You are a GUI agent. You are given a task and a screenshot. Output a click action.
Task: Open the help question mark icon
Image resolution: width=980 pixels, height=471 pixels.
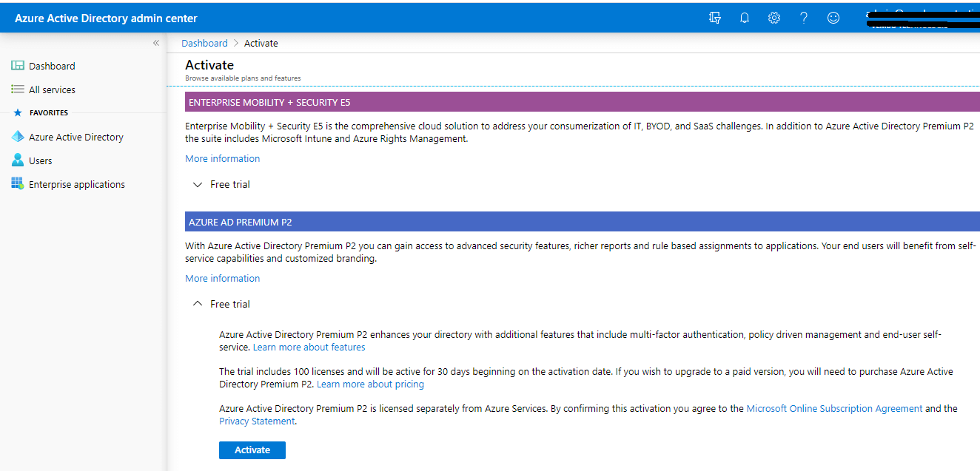point(804,18)
